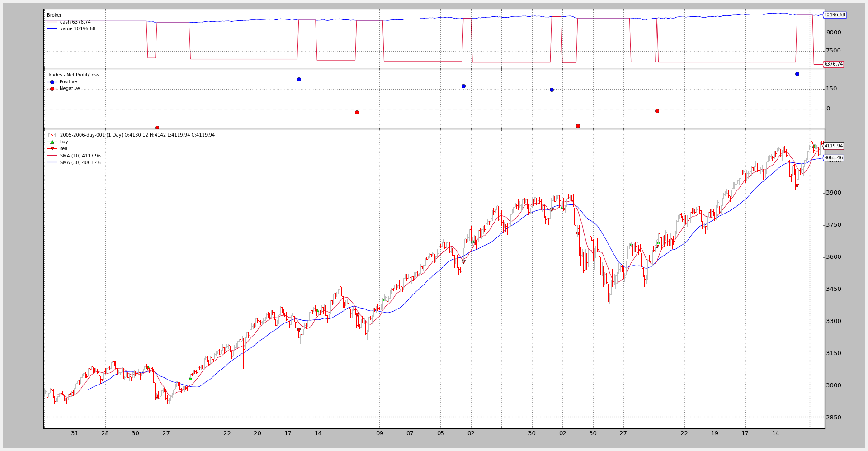Click the 'Trades - Net Profit/Loss' panel title

pos(73,75)
